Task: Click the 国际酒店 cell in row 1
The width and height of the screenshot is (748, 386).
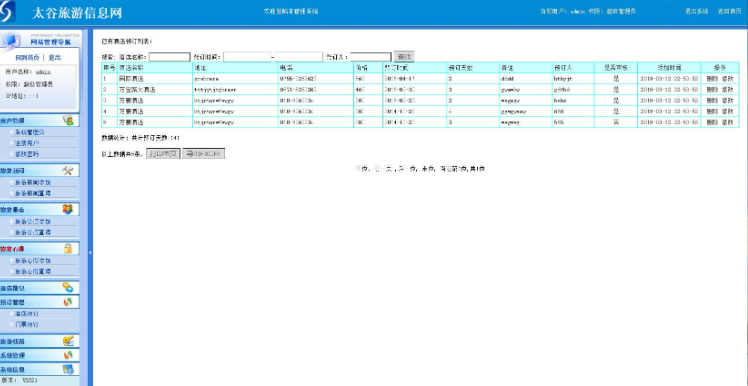Action: coord(155,79)
